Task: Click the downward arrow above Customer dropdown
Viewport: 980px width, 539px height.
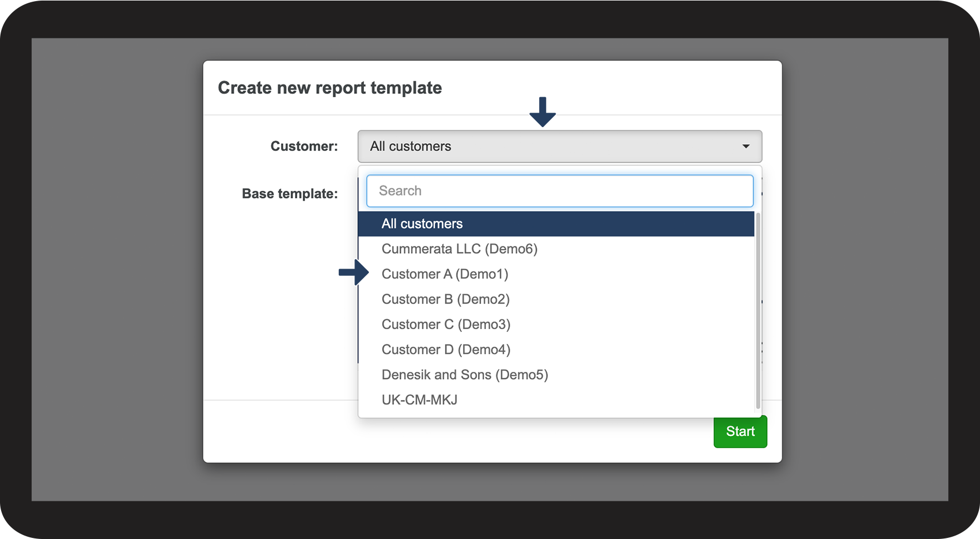Action: click(x=542, y=112)
